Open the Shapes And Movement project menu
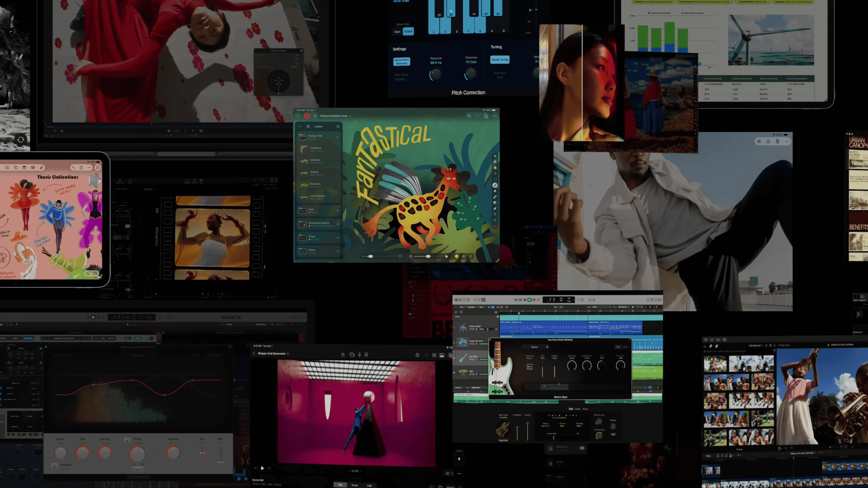Screen dimensions: 868x488 pos(288,354)
